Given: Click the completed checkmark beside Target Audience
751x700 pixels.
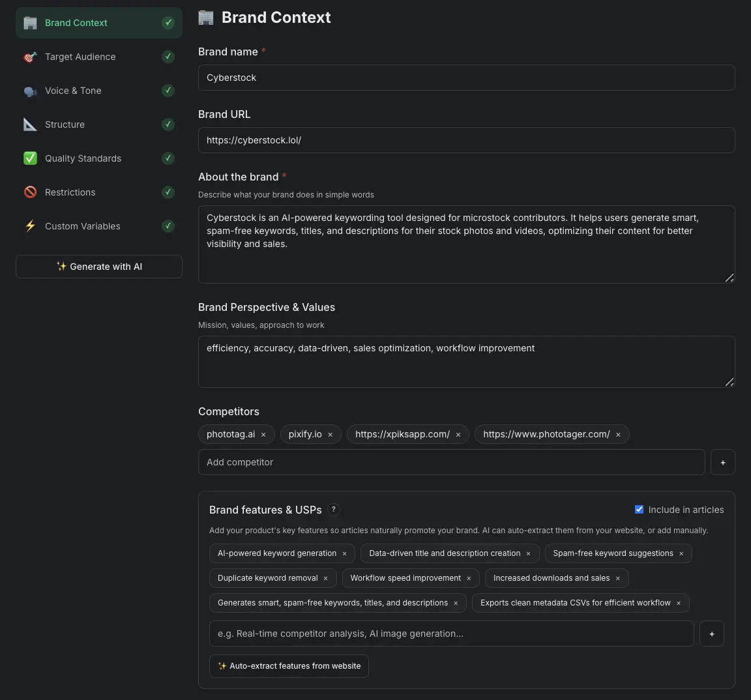Looking at the screenshot, I should 168,57.
